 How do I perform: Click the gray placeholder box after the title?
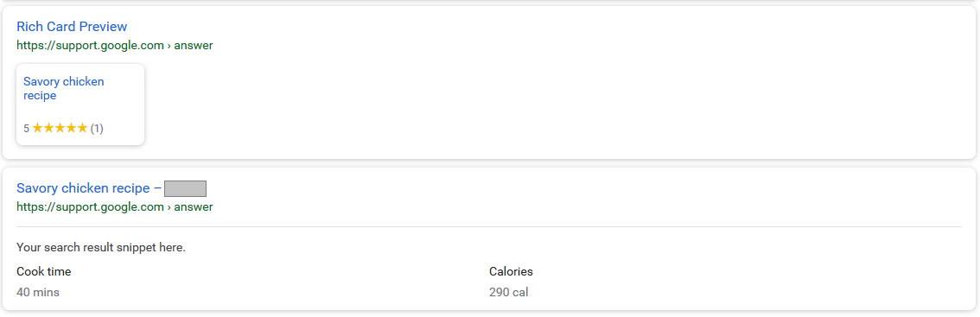click(x=185, y=189)
